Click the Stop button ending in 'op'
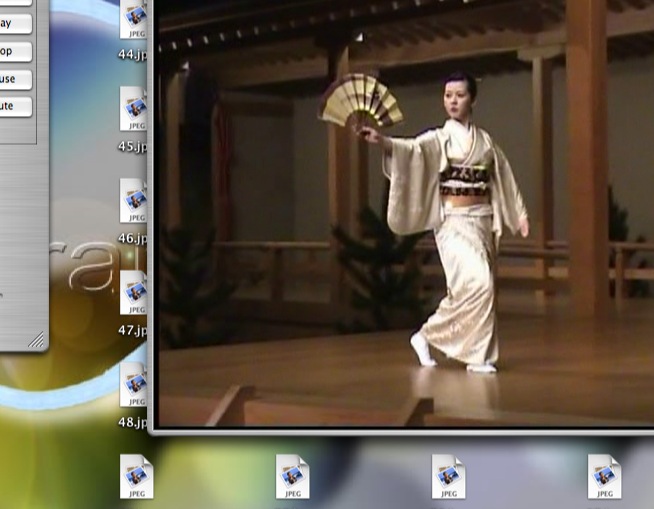Viewport: 654px width, 509px height. pos(15,52)
